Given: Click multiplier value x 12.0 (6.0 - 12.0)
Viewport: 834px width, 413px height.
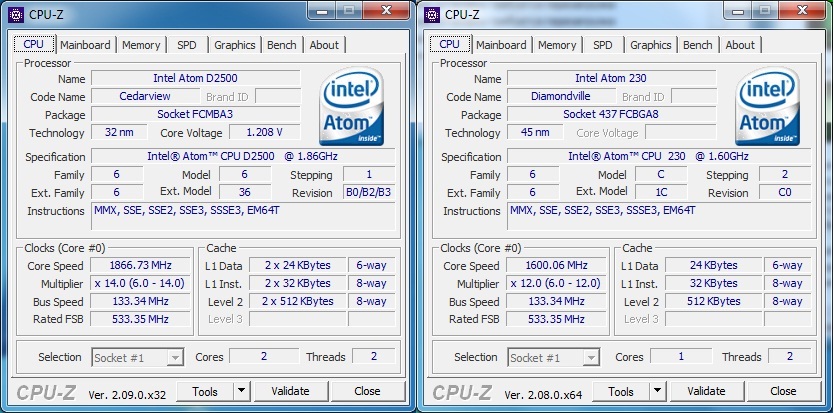Looking at the screenshot, I should click(556, 283).
